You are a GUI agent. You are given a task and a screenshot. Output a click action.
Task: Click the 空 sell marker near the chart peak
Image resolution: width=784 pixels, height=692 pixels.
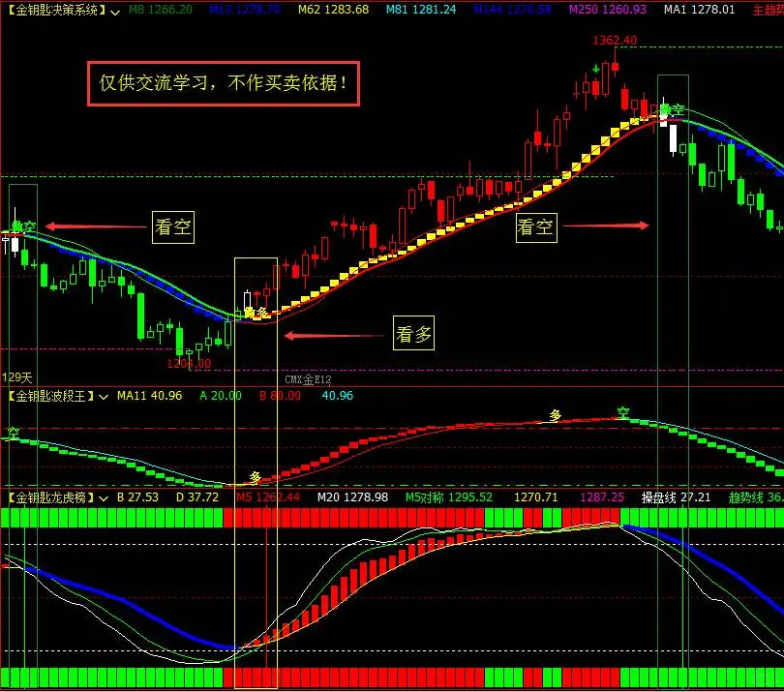point(678,109)
